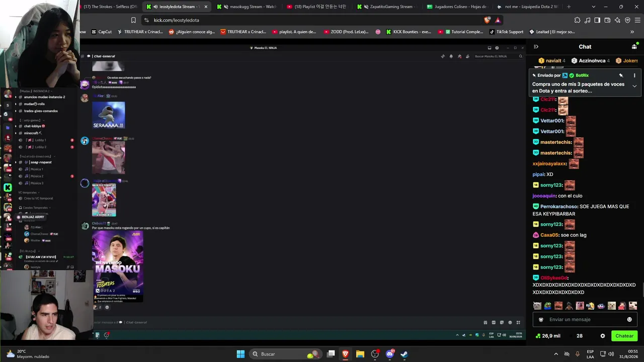Open TikTok Support bookmark
Screen dimensions: 644x362
506,32
